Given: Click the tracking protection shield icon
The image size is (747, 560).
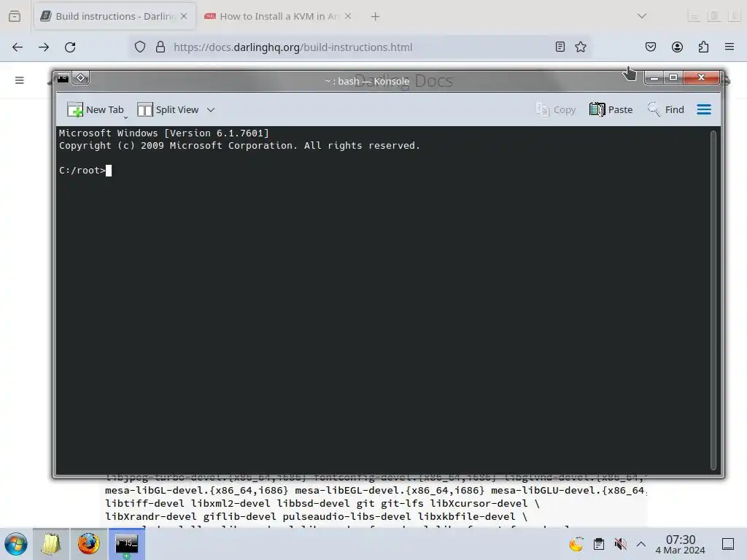Looking at the screenshot, I should click(x=139, y=47).
